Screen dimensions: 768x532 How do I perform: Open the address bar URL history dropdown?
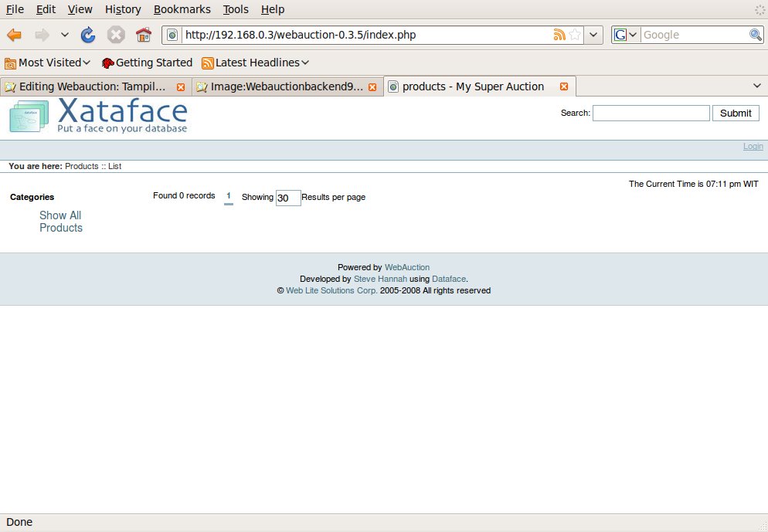coord(593,35)
